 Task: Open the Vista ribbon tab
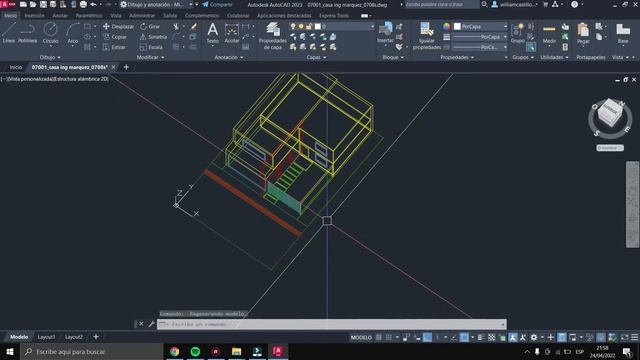click(116, 16)
